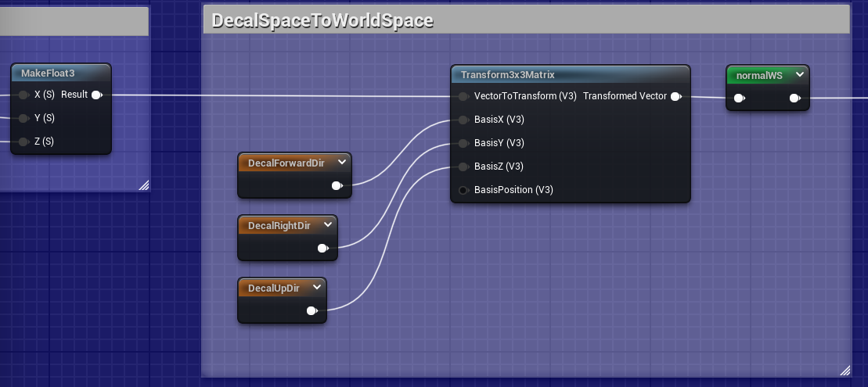Select the normalWS node by its title
Image resolution: width=868 pixels, height=387 pixels.
759,75
